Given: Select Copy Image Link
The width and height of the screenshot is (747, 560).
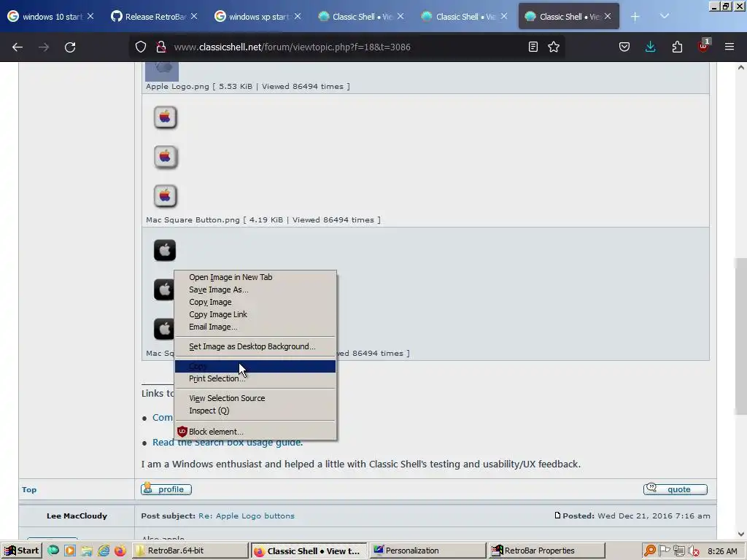Looking at the screenshot, I should (x=255, y=314).
